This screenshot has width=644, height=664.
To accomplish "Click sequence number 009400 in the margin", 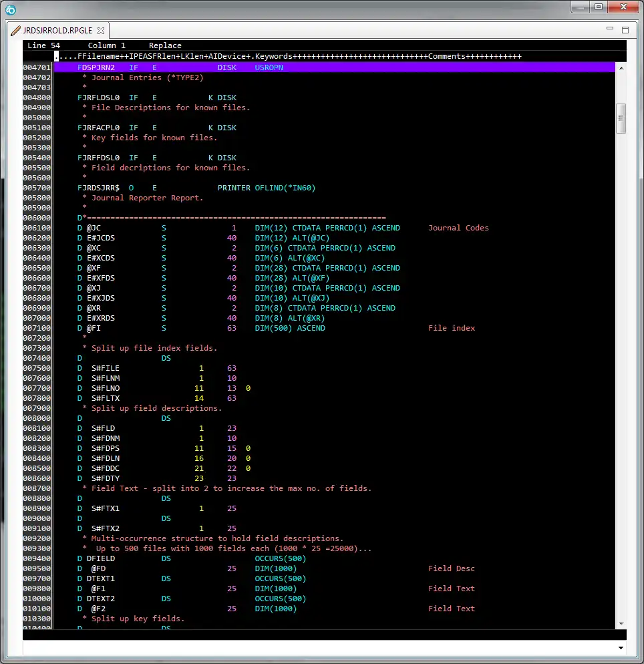I will tap(37, 558).
